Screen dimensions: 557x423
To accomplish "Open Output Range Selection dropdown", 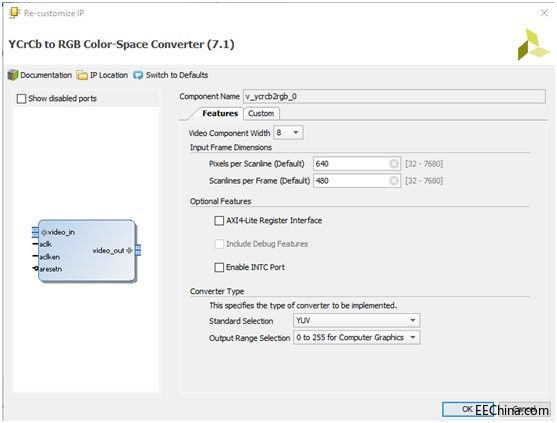I will coord(357,337).
